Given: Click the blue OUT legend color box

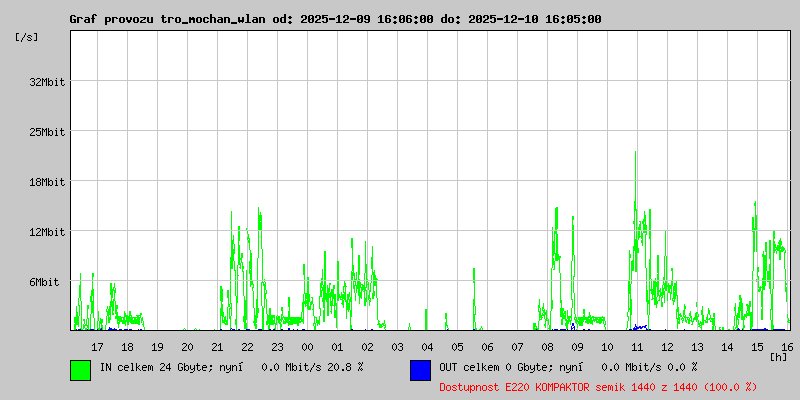Looking at the screenshot, I should point(420,369).
